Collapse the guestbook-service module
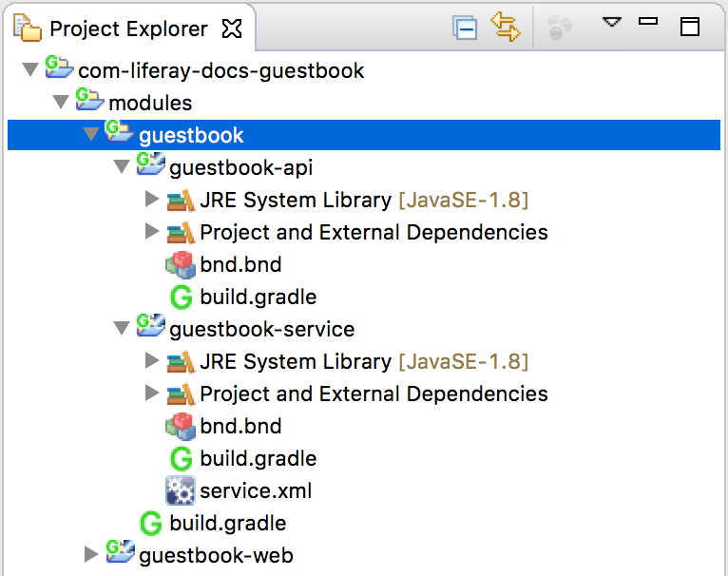728x576 pixels. [x=122, y=329]
